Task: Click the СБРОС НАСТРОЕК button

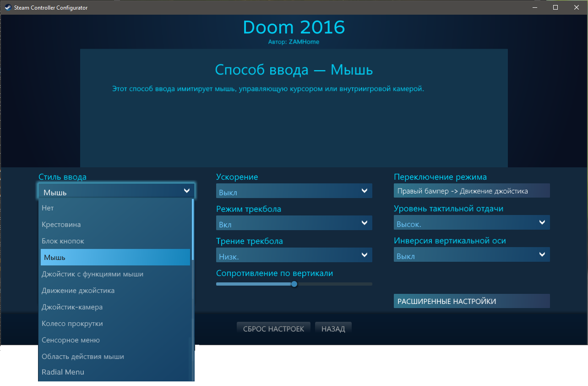Action: point(273,329)
